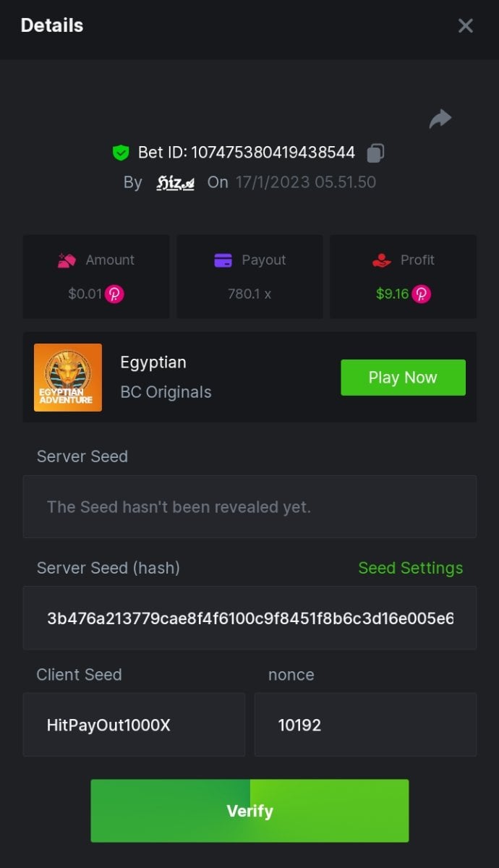The height and width of the screenshot is (868, 499).
Task: Click the pink coin icon beside $0.01
Action: (x=114, y=294)
